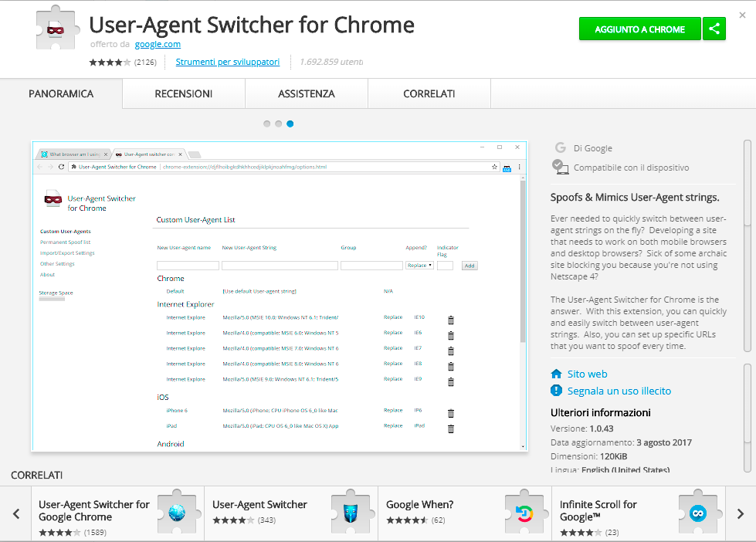This screenshot has width=756, height=542.
Task: Click the masked-face extension logo icon
Action: coord(56,28)
